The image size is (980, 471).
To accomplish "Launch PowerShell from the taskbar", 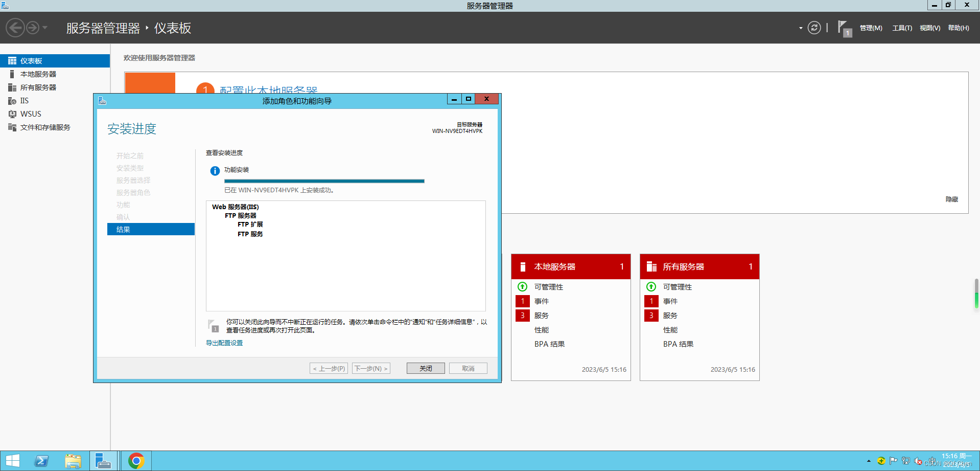I will tap(41, 461).
